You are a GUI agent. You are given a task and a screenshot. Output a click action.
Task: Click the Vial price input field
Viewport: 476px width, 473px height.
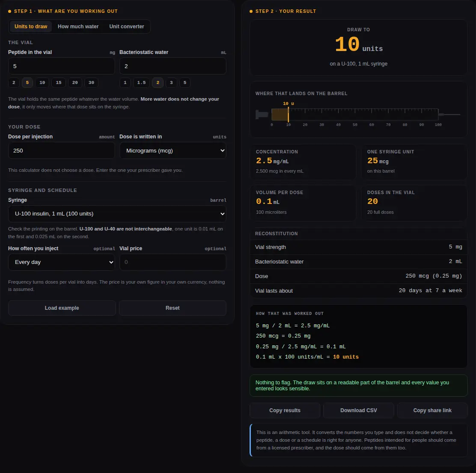tap(173, 262)
